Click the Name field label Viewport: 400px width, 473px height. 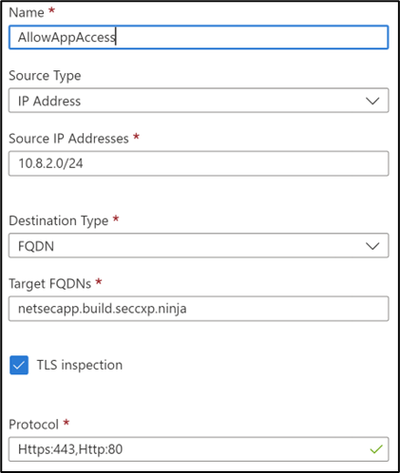(x=26, y=12)
